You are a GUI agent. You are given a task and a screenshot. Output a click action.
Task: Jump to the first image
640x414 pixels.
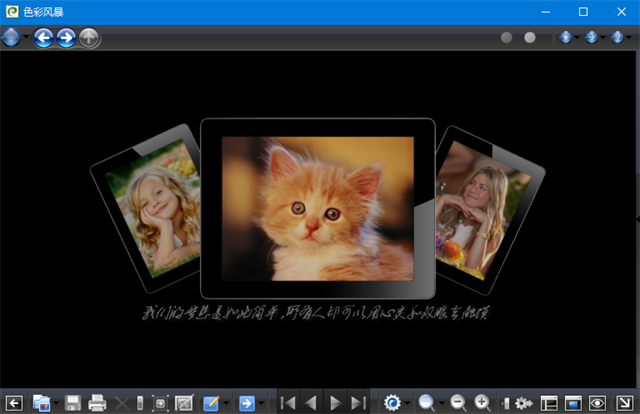(288, 403)
